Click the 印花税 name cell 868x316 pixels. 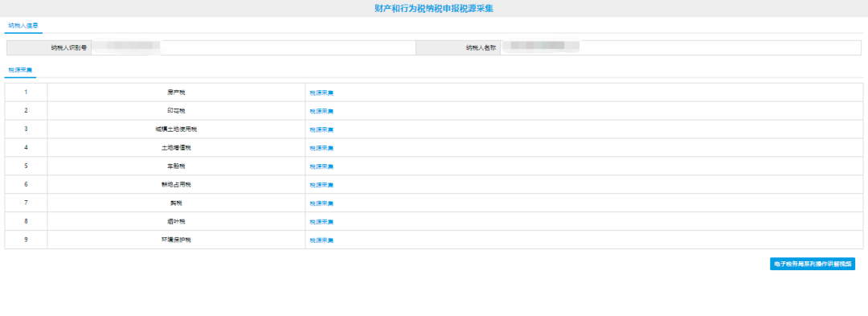[x=176, y=111]
